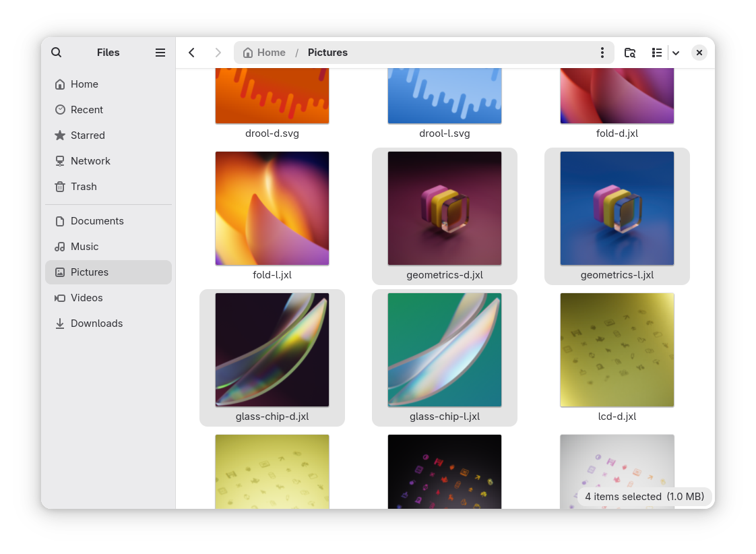Toggle the list/grid view button
The height and width of the screenshot is (554, 756).
tap(657, 53)
